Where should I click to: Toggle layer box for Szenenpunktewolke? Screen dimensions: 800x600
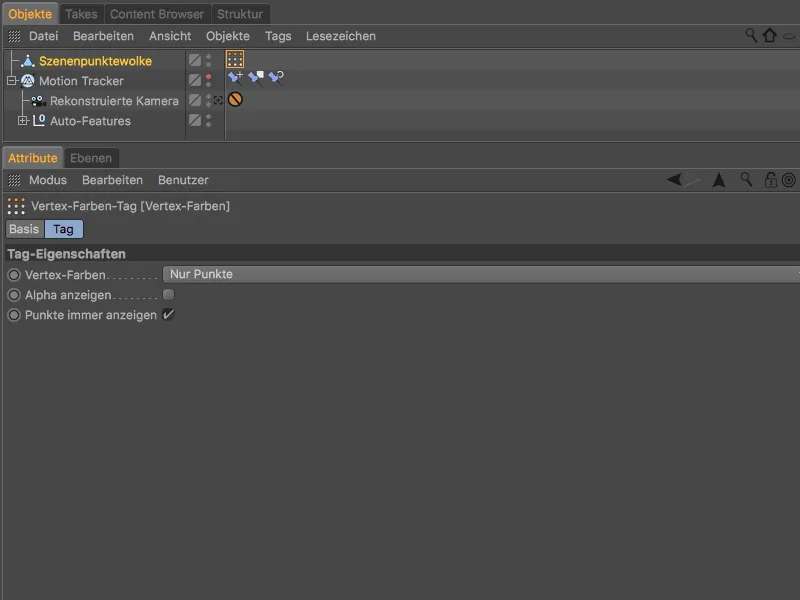[x=195, y=60]
